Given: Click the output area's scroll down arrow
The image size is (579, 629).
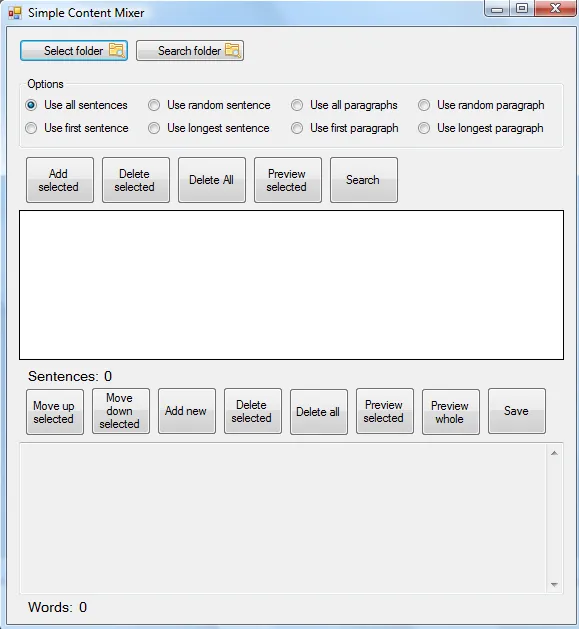Looking at the screenshot, I should pyautogui.click(x=555, y=584).
